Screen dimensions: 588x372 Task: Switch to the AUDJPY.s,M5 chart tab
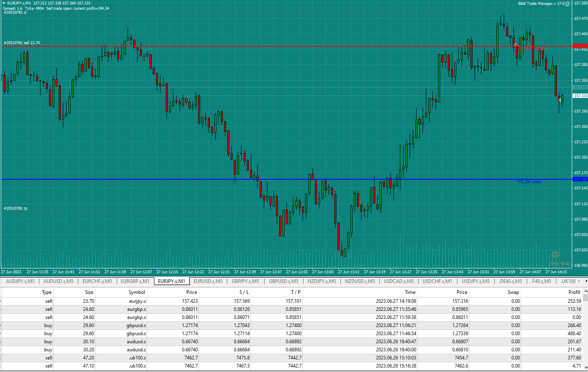pyautogui.click(x=20, y=281)
